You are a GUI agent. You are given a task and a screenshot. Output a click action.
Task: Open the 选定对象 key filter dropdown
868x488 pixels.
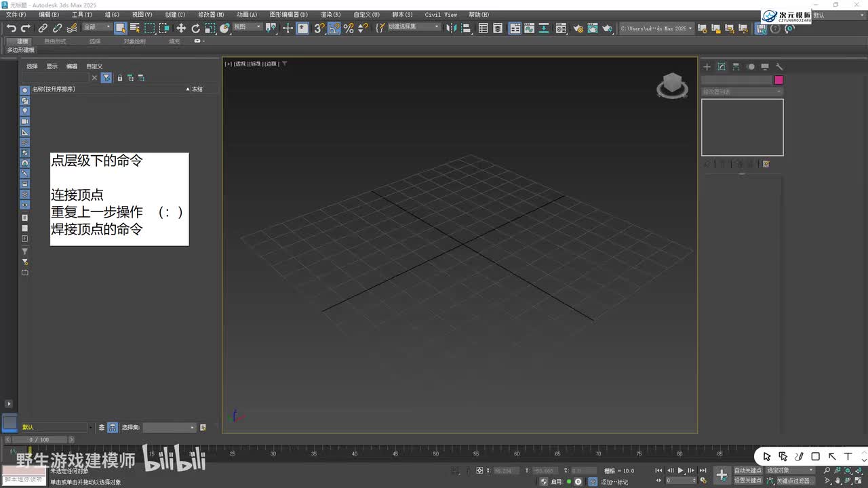[790, 470]
